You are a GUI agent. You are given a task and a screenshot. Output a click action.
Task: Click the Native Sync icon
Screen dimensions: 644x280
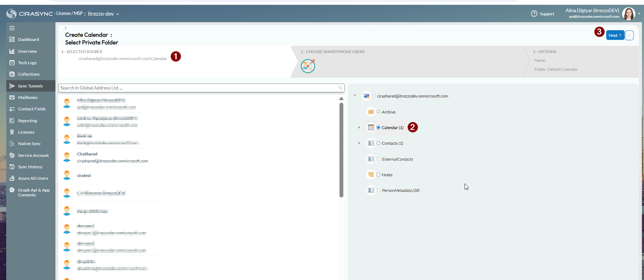(12, 144)
